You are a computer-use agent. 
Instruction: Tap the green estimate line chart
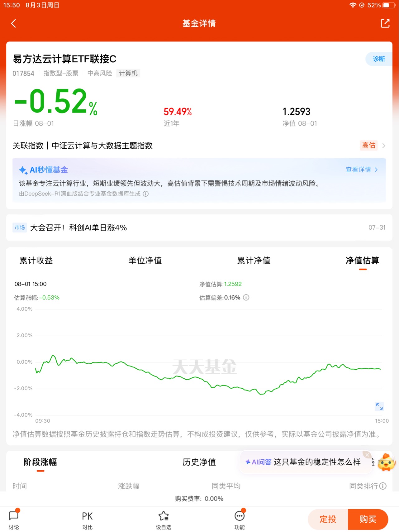click(208, 375)
